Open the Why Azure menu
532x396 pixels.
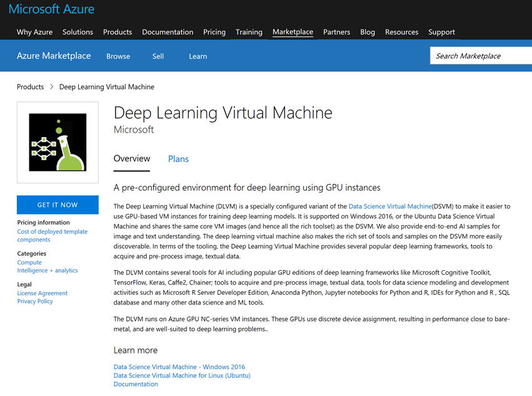click(x=34, y=32)
